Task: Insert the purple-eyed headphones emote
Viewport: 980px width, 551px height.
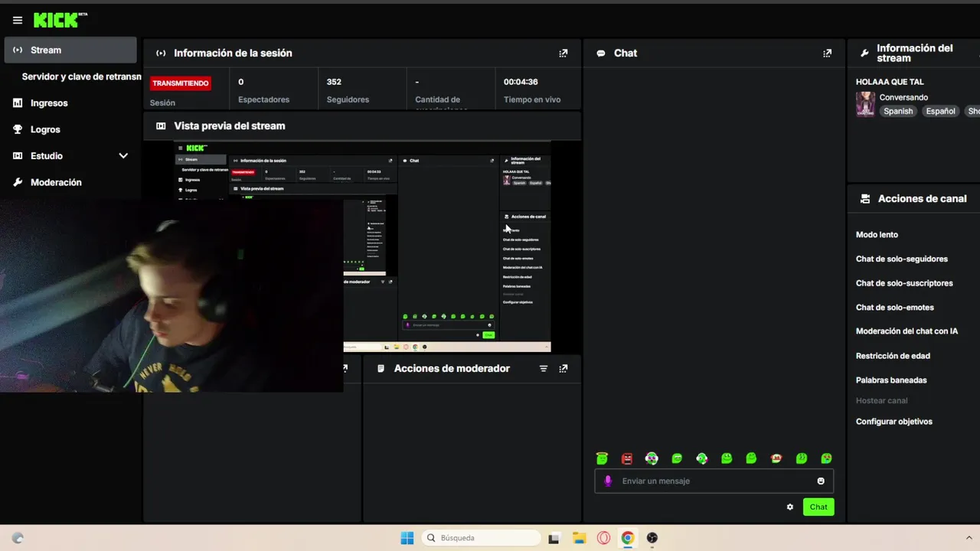Action: [652, 458]
